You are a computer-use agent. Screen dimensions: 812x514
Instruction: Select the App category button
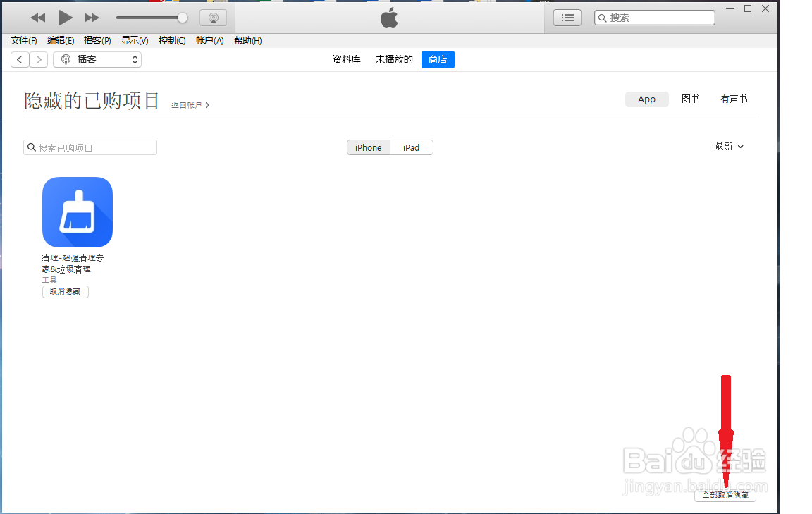[646, 99]
